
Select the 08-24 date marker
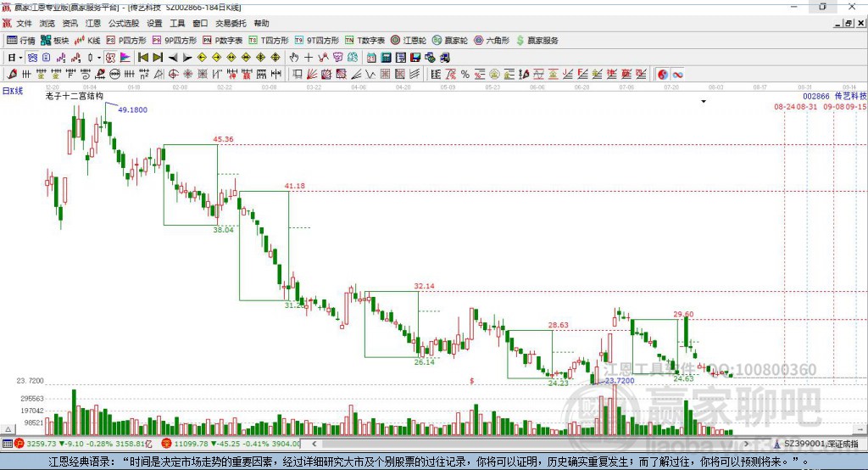click(785, 106)
